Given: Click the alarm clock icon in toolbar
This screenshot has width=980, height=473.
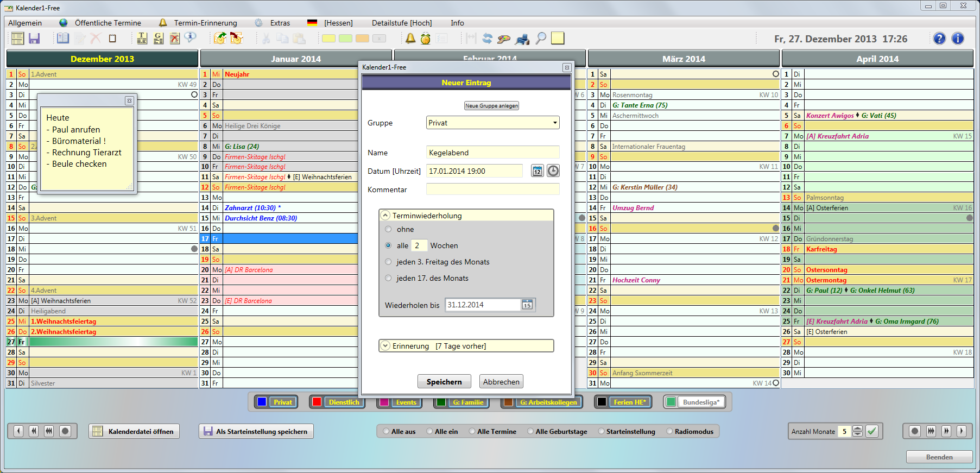Looking at the screenshot, I should [x=426, y=39].
